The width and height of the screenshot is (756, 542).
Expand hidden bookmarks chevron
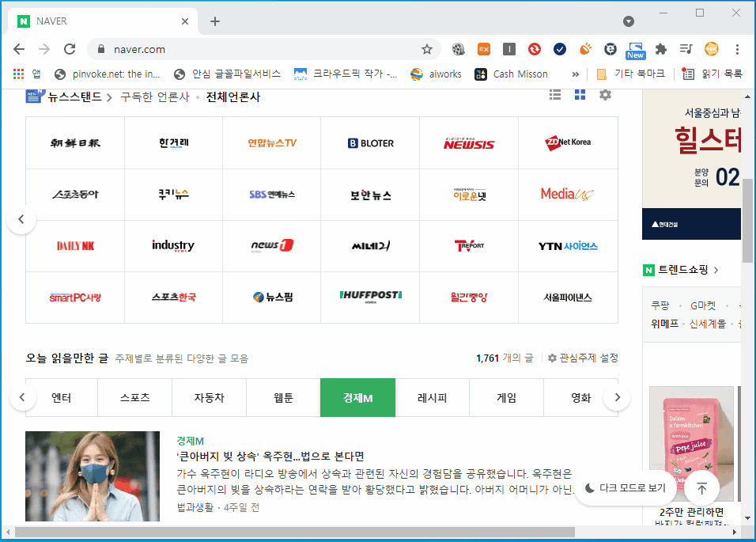point(575,74)
